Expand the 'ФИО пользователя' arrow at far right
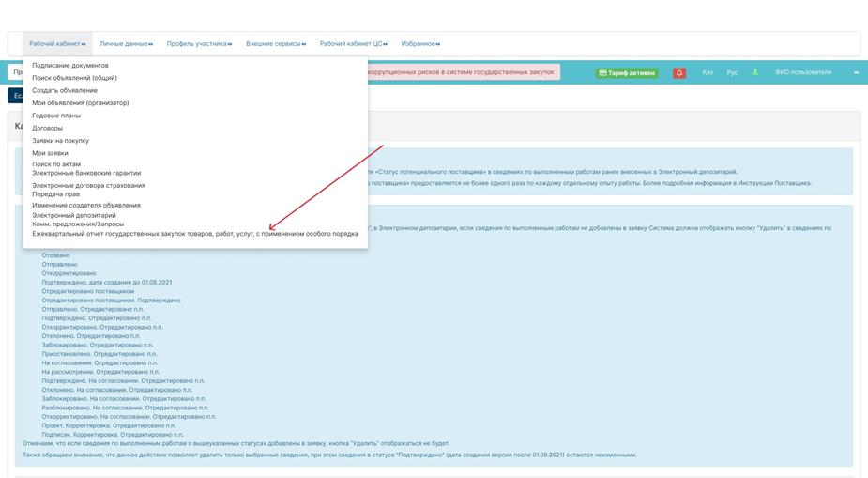The image size is (868, 478). click(x=856, y=72)
